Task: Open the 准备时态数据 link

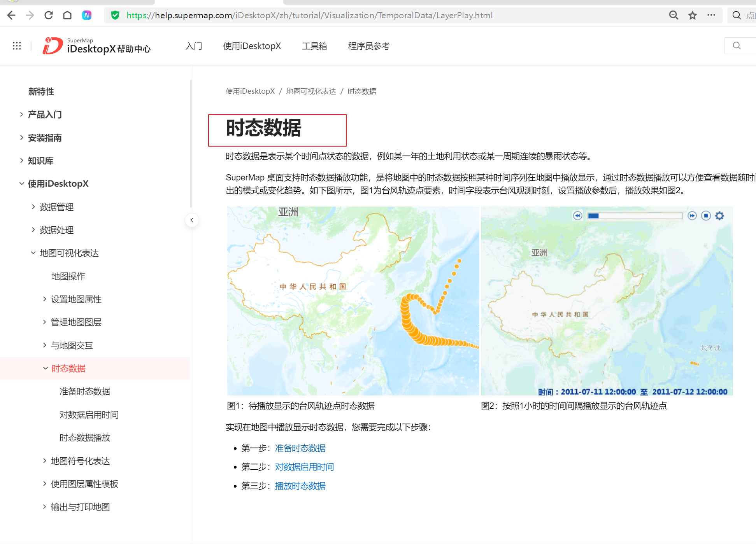Action: pyautogui.click(x=300, y=448)
